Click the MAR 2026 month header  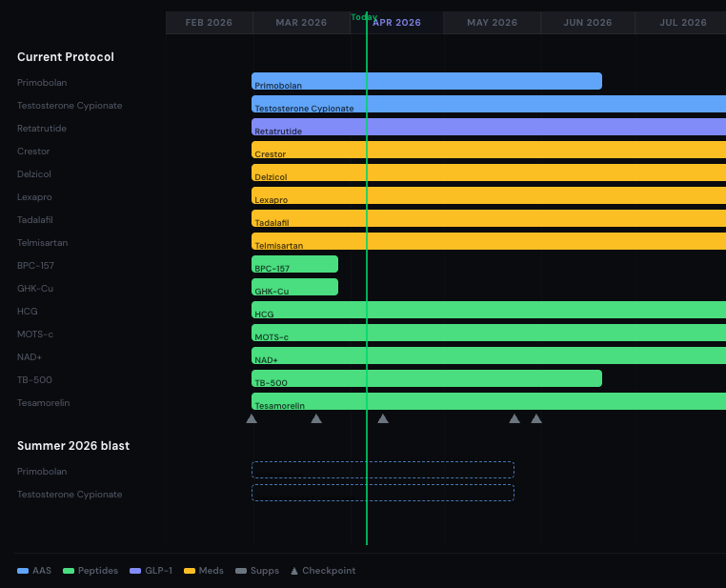(x=301, y=23)
